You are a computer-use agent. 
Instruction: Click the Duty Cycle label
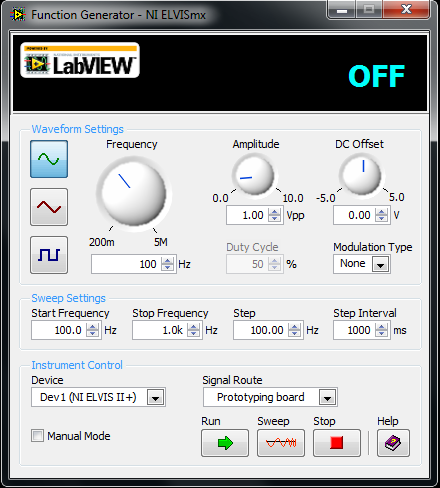[x=252, y=247]
